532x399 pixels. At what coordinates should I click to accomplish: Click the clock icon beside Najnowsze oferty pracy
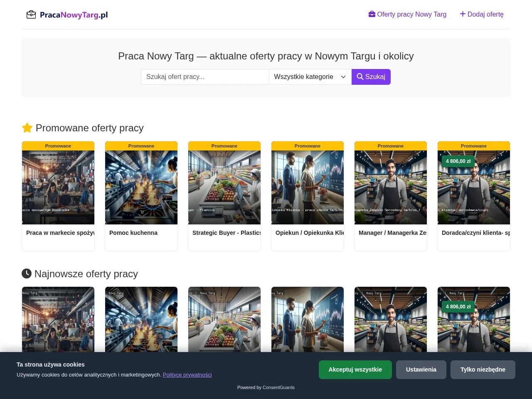(x=27, y=273)
